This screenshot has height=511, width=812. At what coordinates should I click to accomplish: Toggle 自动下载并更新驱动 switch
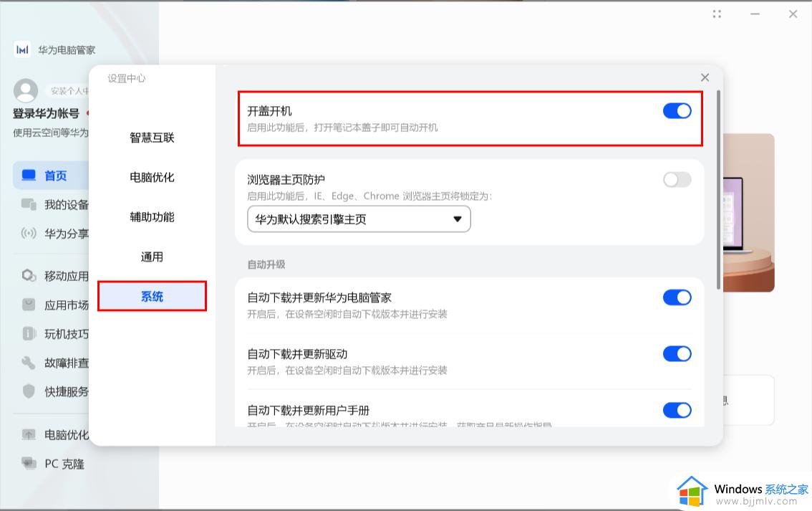pyautogui.click(x=677, y=354)
